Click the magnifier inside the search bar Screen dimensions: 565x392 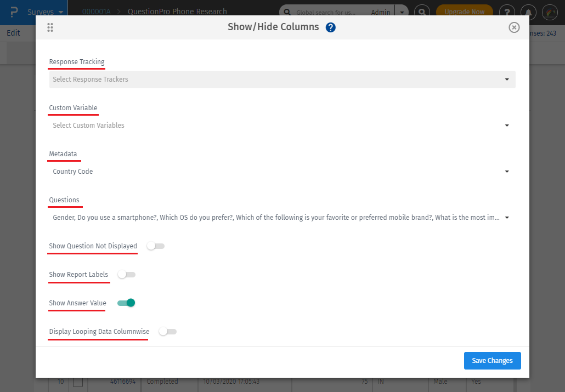coord(287,12)
